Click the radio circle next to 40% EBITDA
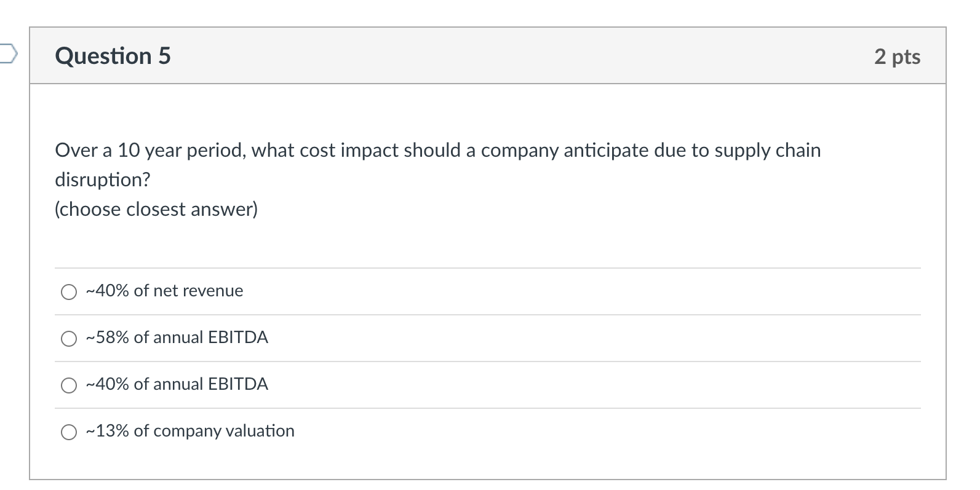The image size is (980, 490). [x=69, y=385]
